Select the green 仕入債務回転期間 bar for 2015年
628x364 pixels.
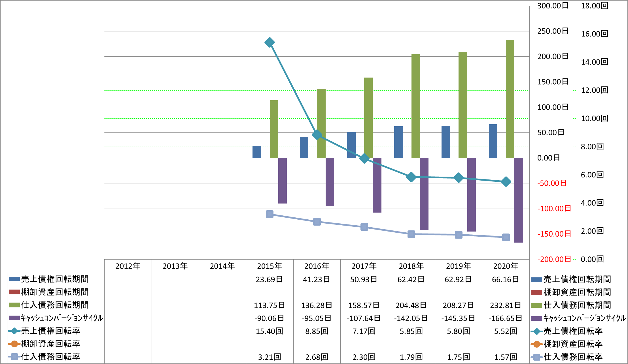(x=274, y=129)
